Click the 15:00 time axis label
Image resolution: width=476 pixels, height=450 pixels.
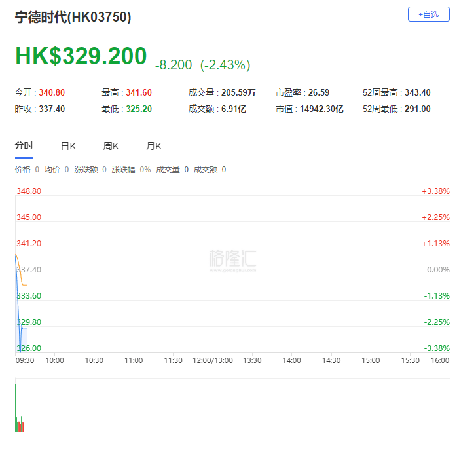[371, 360]
